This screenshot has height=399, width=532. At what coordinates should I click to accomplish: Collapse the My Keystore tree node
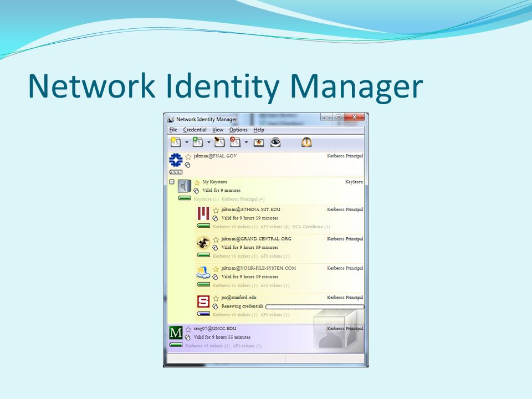(x=172, y=182)
